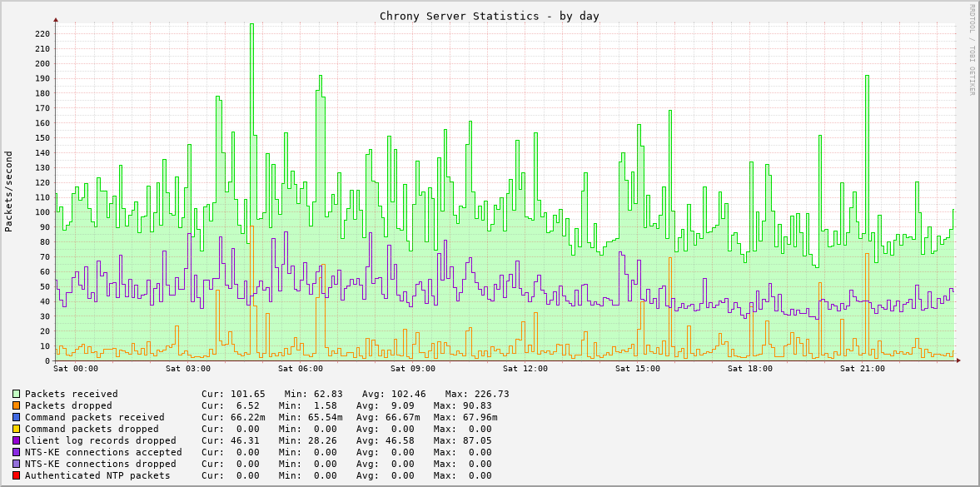Click the NTS-KE connections dropped legend swatch
This screenshot has width=980, height=487.
(x=17, y=464)
